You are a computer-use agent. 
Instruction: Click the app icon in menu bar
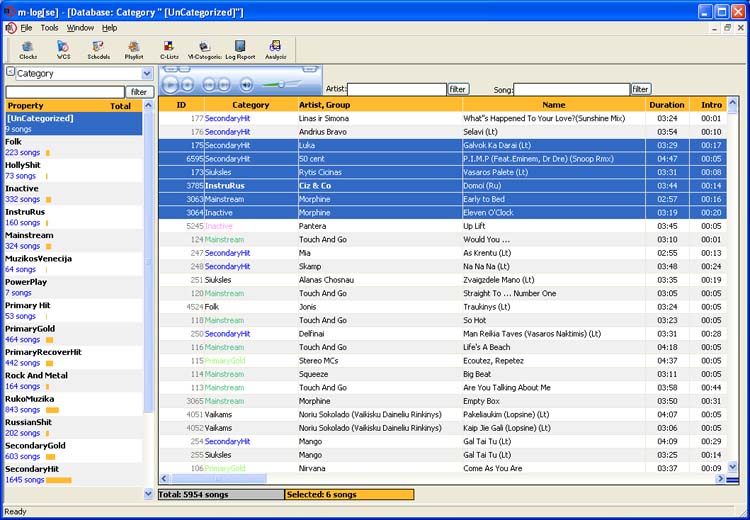click(11, 28)
